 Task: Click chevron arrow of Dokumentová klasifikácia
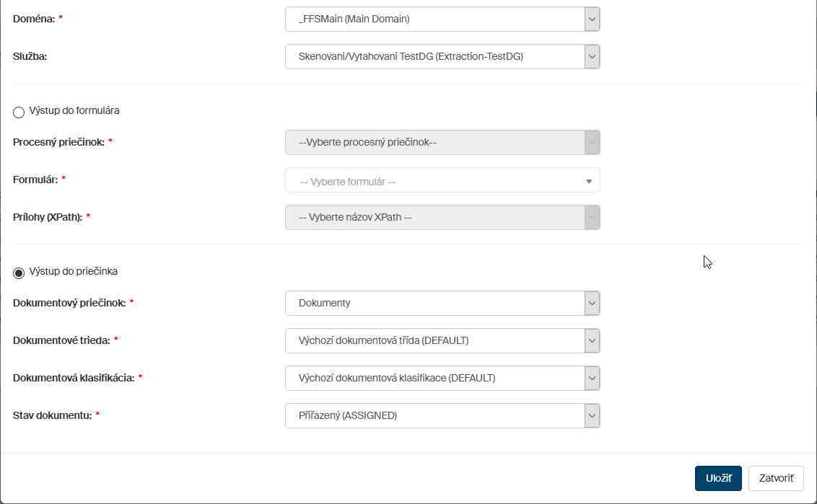point(592,378)
